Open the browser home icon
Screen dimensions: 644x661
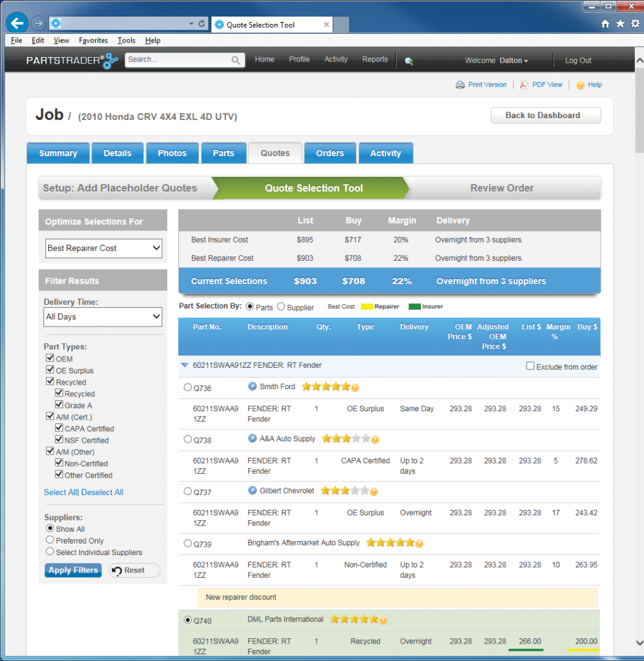(605, 24)
